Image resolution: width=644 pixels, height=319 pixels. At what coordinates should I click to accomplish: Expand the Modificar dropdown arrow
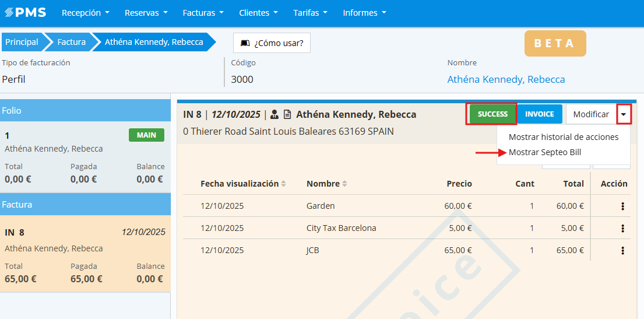pyautogui.click(x=624, y=114)
